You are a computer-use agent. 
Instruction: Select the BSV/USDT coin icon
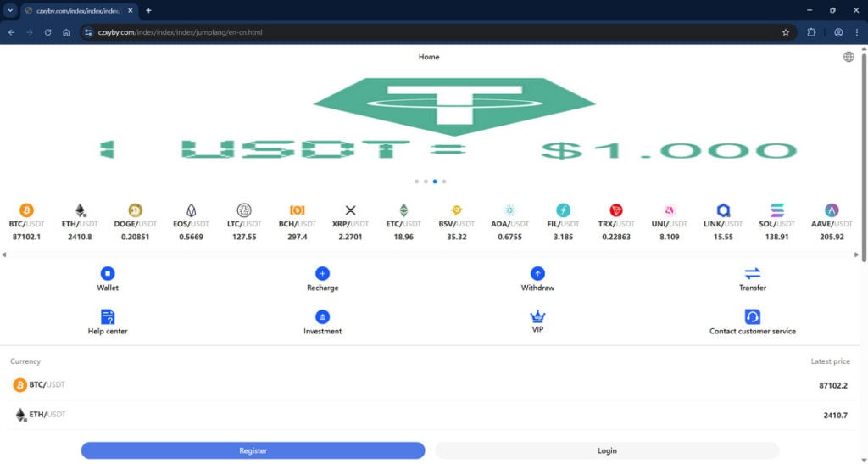tap(457, 210)
